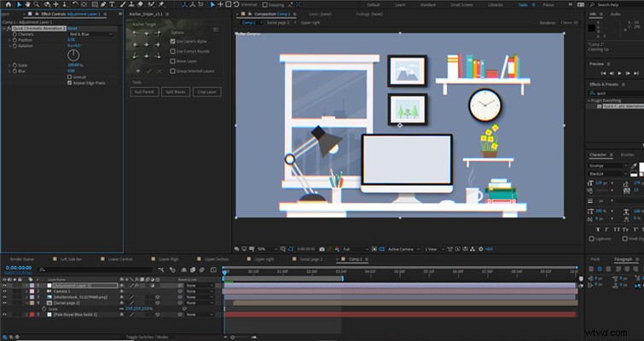Open the Full resolution dropdown
Screen dimensions: 644x341
(356, 249)
